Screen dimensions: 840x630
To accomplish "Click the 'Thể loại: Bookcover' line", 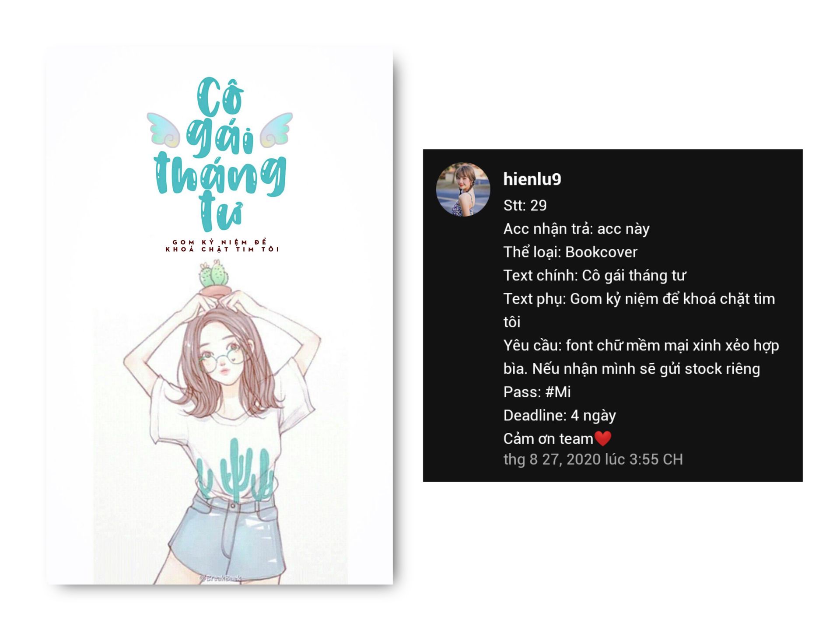I will pyautogui.click(x=570, y=252).
